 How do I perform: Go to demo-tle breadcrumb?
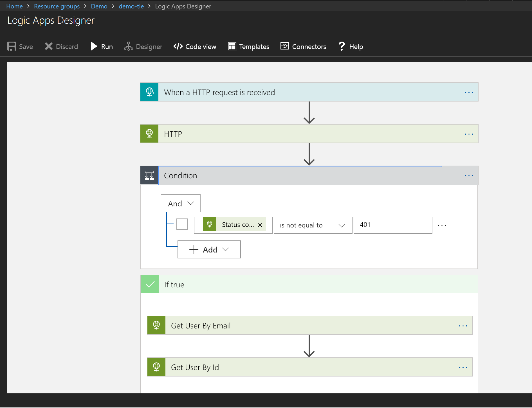[131, 6]
